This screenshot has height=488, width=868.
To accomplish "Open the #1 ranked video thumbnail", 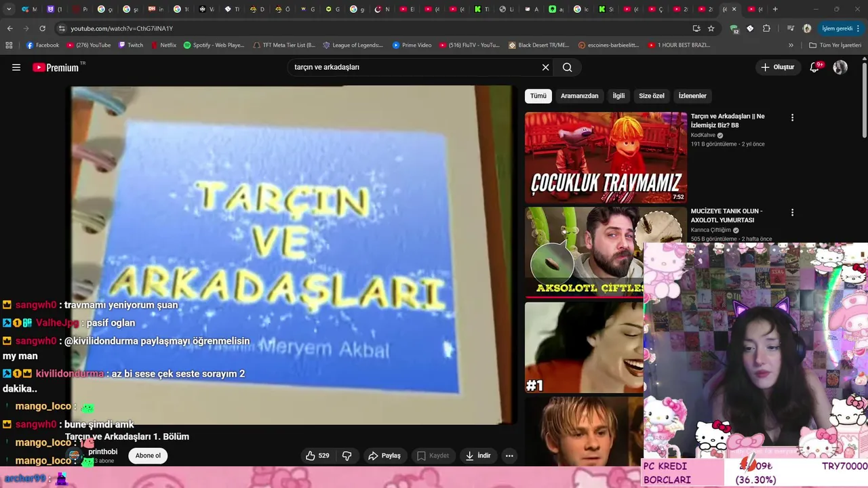I will [x=584, y=348].
